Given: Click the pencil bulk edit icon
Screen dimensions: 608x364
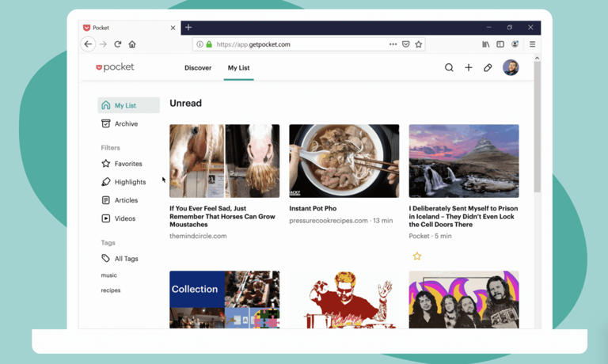Looking at the screenshot, I should coord(488,68).
